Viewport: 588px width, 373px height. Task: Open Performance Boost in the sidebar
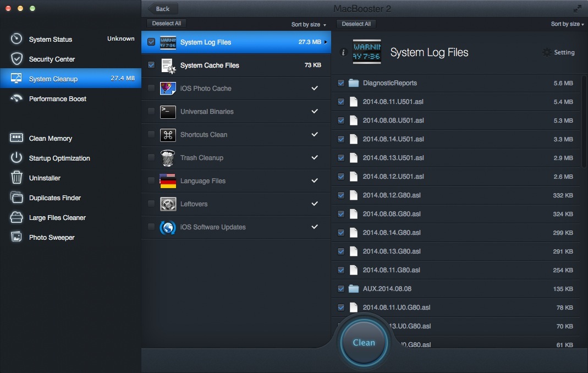tap(57, 99)
